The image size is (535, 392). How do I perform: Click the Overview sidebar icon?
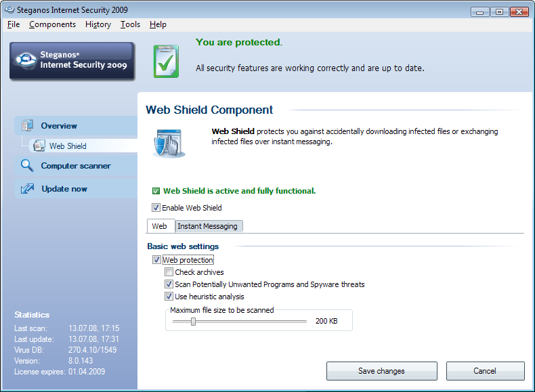click(x=27, y=125)
